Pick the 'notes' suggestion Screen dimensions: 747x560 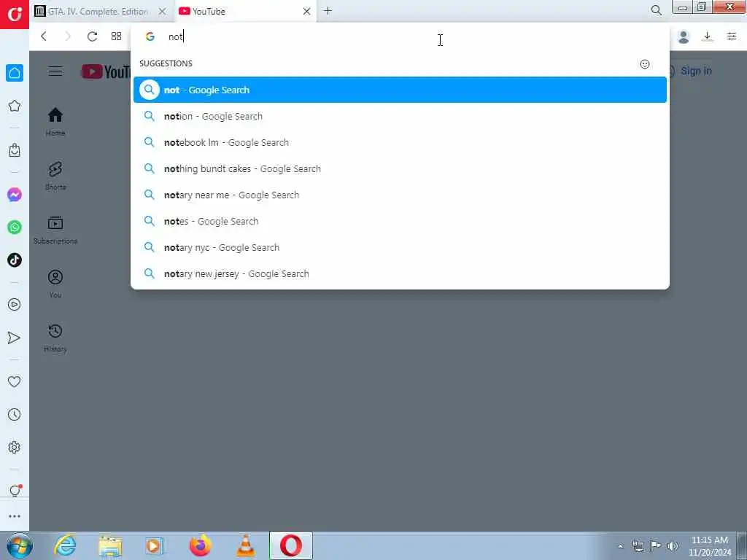400,221
